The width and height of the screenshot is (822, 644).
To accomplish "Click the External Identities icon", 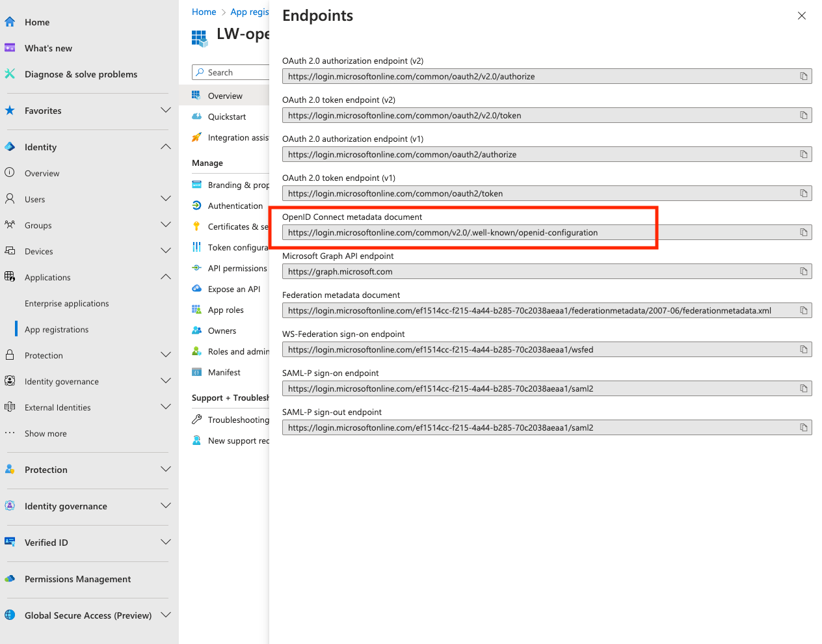I will [x=10, y=407].
